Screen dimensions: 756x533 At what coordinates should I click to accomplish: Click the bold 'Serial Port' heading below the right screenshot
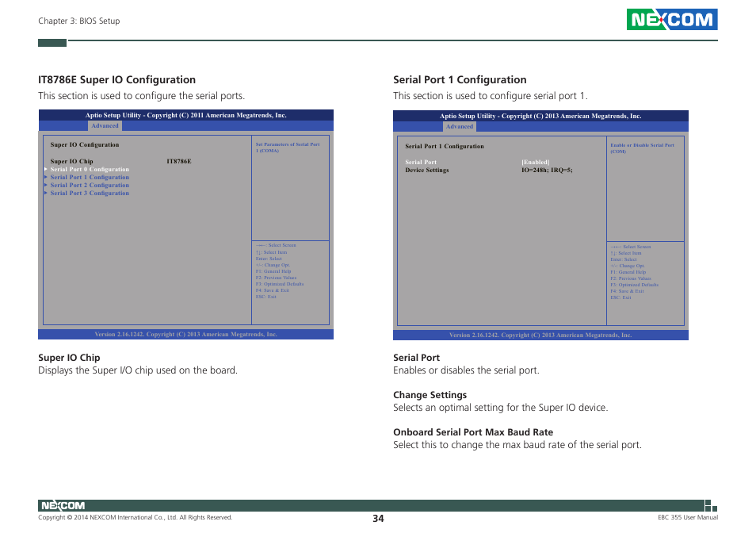click(417, 358)
